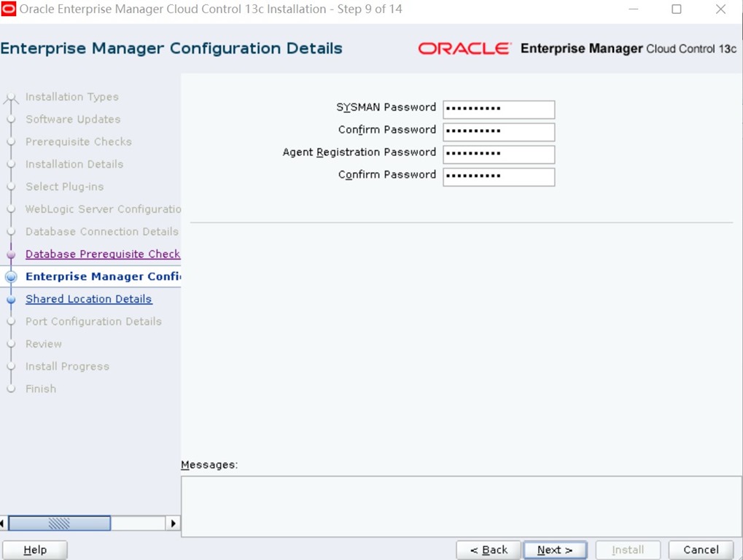Click the Installation Types step
This screenshot has height=560, width=743.
[72, 97]
